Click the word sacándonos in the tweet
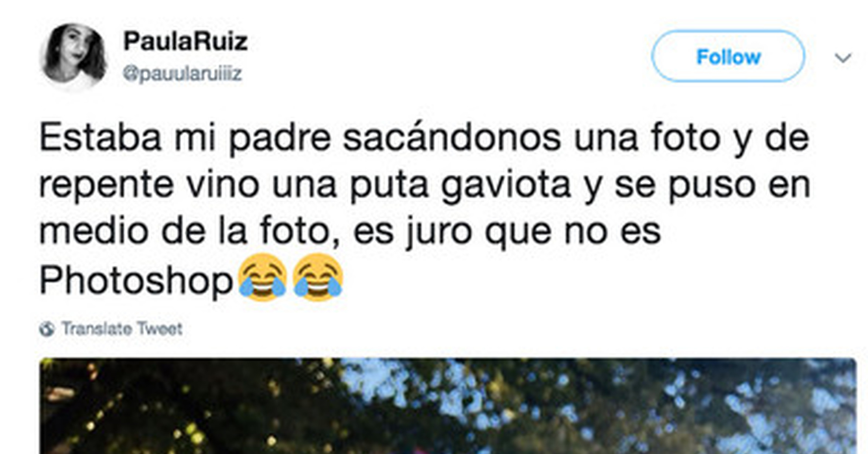Screen dimensions: 868x454 coord(452,137)
